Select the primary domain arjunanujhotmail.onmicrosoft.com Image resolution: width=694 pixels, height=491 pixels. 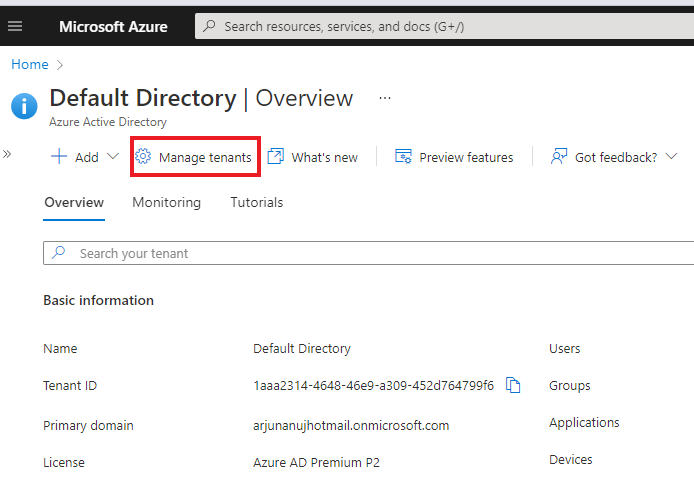tap(351, 425)
